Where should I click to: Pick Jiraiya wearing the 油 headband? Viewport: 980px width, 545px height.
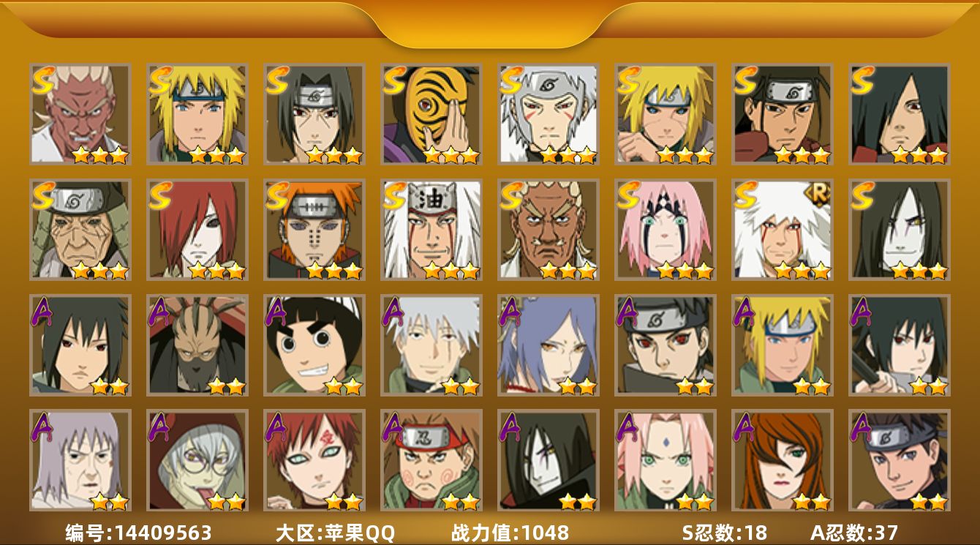coord(431,230)
